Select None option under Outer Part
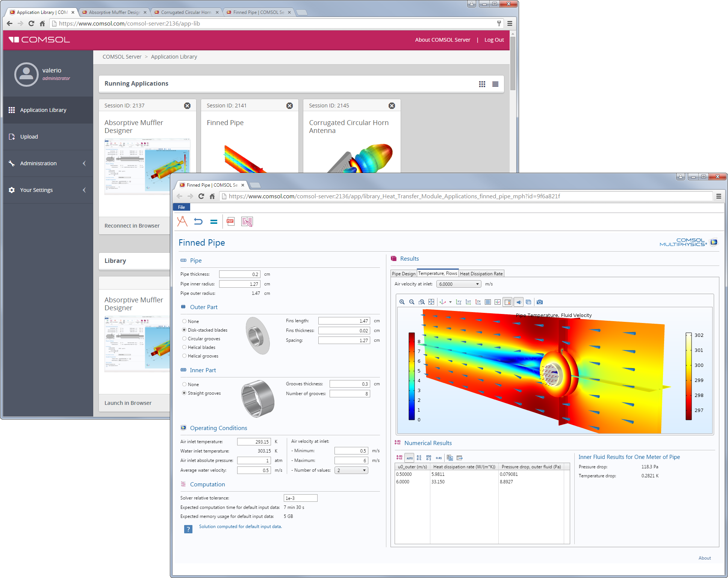The height and width of the screenshot is (578, 728). pos(184,321)
